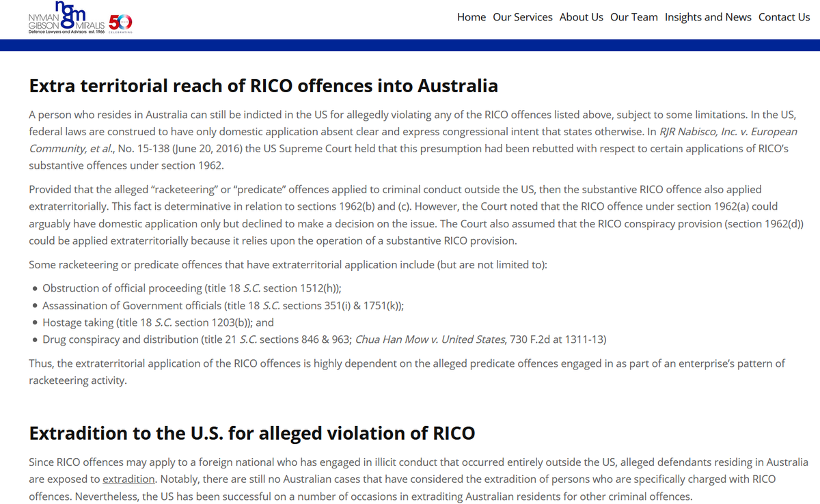Open the Home menu item
This screenshot has width=820, height=504.
point(471,17)
